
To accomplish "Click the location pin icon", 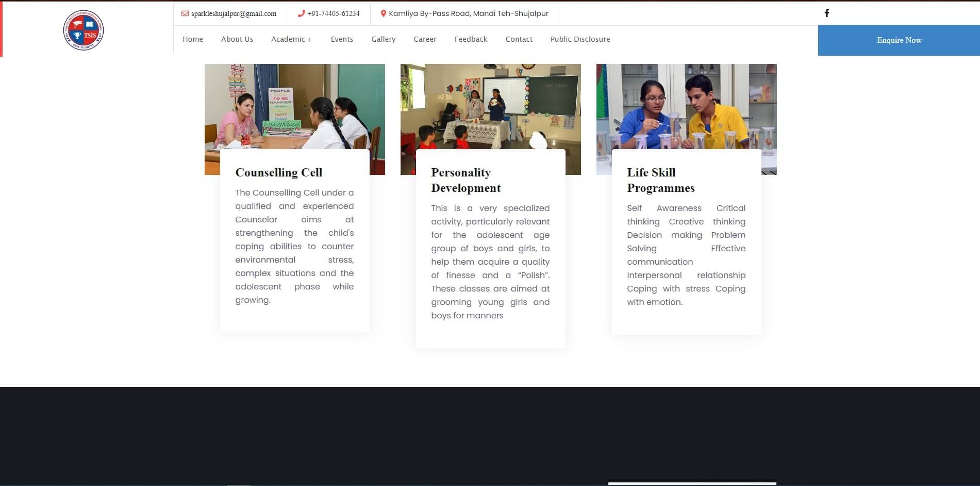I will pos(383,13).
